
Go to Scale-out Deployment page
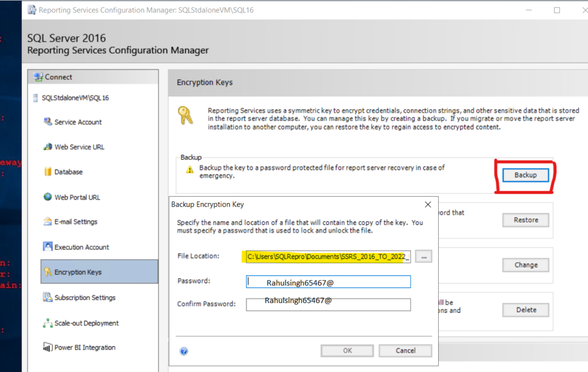click(x=87, y=323)
